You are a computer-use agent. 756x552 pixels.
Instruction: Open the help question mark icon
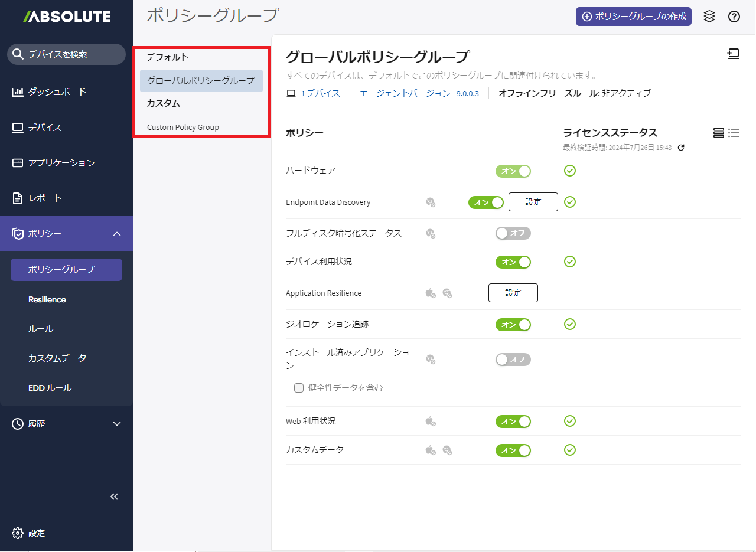734,17
